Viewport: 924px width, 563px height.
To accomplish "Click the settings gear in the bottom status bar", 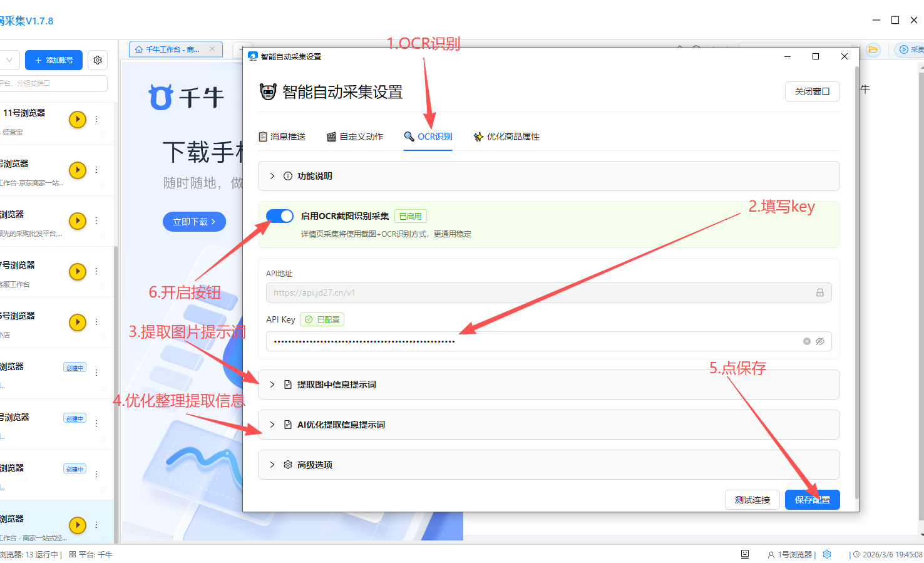I will tap(827, 554).
